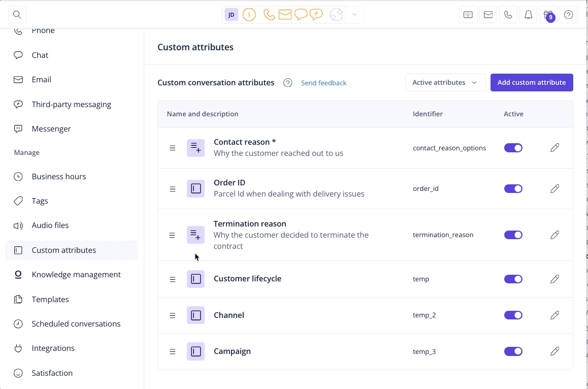
Task: Open Tags page in sidebar
Action: tap(72, 201)
